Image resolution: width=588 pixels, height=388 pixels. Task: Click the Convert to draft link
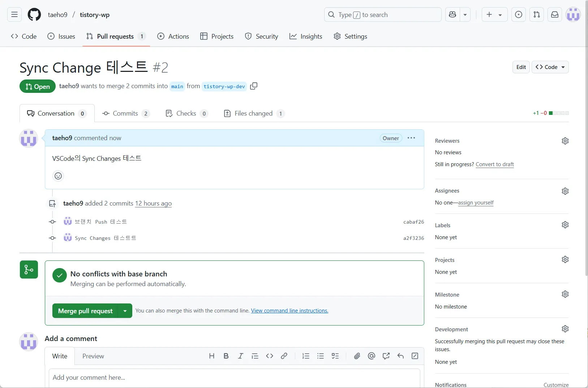pos(495,164)
